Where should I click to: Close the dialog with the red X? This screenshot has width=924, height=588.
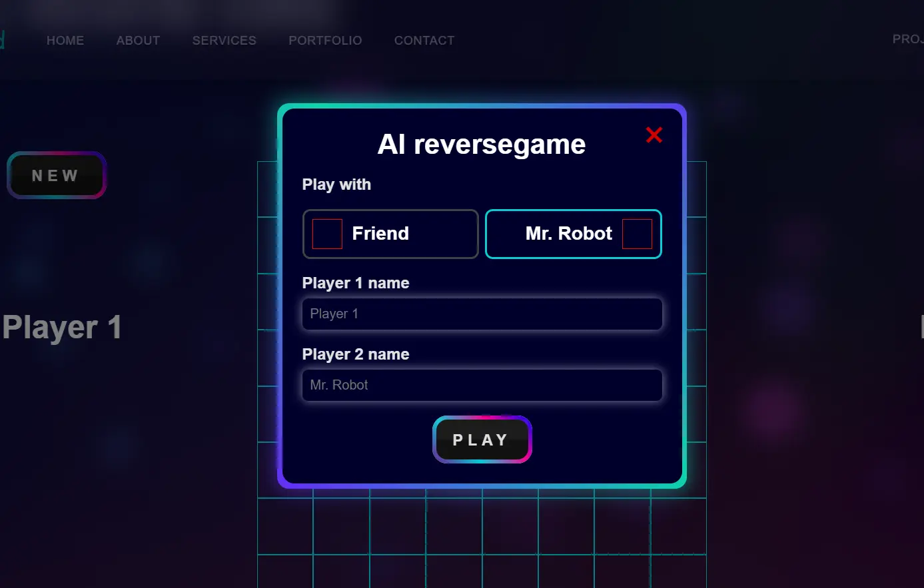click(x=654, y=135)
